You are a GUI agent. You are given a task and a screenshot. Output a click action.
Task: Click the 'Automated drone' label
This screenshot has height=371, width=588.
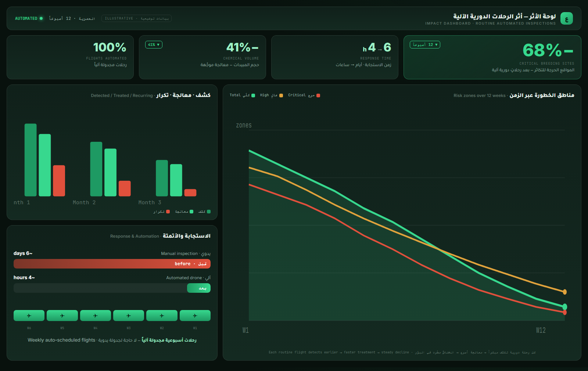click(184, 278)
